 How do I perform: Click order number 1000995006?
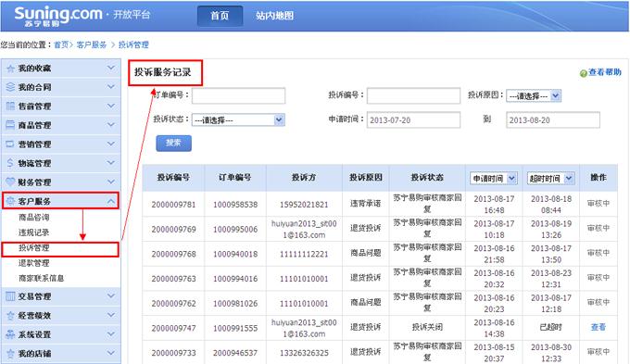click(x=235, y=230)
